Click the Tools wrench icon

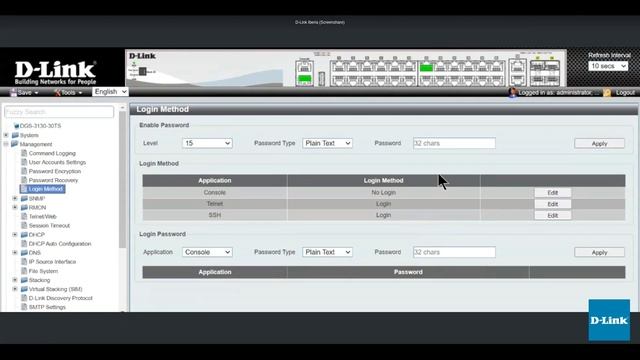(58, 93)
